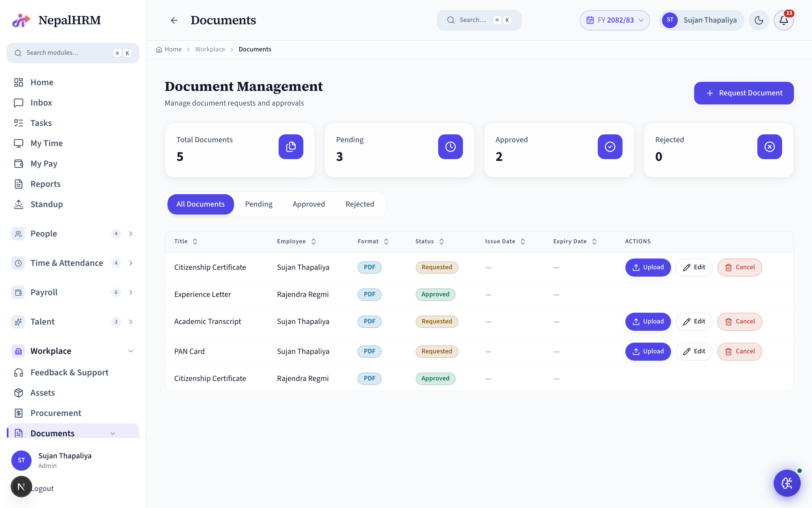Click the top Search field
The width and height of the screenshot is (812, 508).
click(x=479, y=20)
